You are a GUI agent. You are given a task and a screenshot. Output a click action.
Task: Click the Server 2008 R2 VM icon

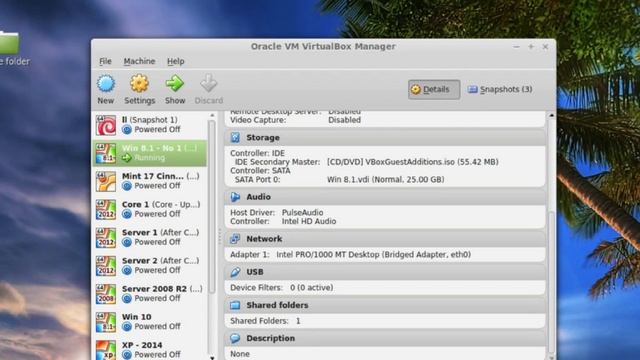(x=106, y=294)
